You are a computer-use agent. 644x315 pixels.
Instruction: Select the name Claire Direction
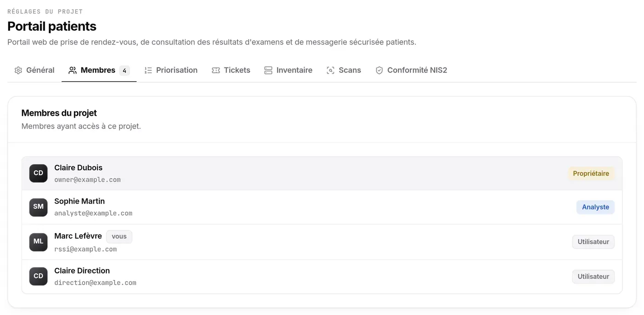tap(82, 270)
